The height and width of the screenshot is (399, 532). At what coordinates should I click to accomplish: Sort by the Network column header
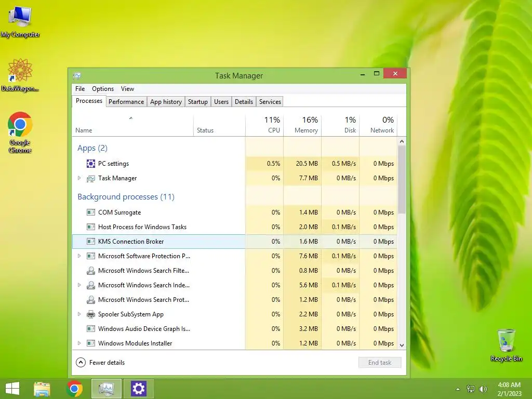[378, 125]
